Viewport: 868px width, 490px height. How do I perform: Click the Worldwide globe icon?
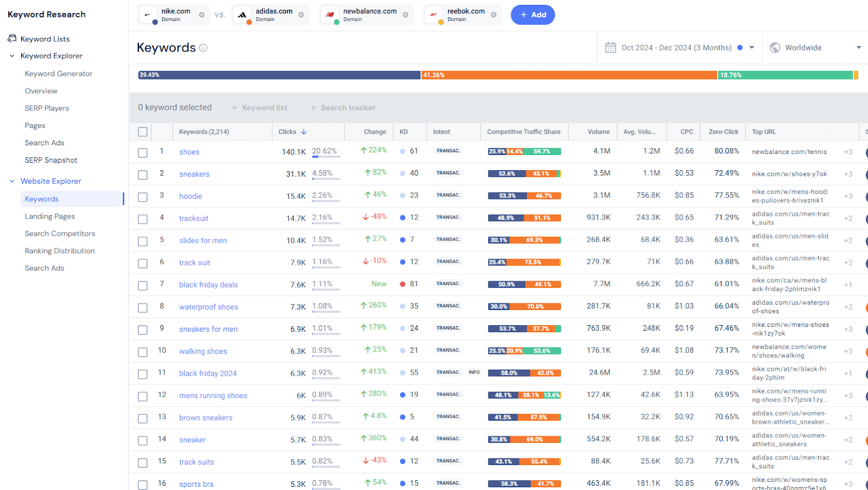pyautogui.click(x=776, y=47)
